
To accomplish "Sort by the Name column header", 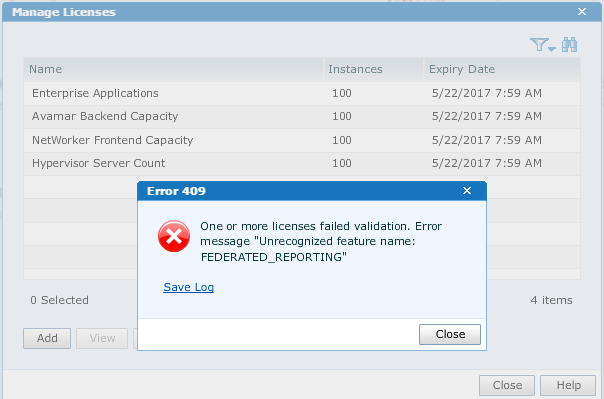I will click(x=173, y=69).
